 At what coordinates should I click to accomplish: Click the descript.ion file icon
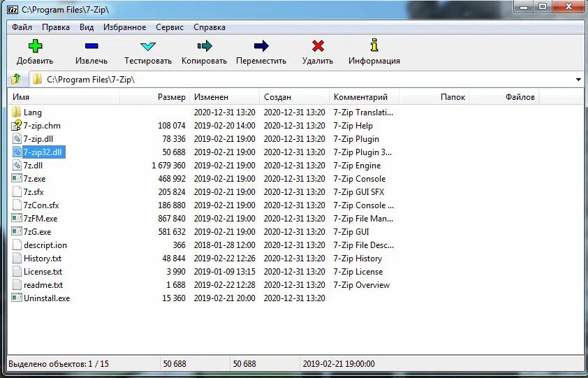[17, 245]
